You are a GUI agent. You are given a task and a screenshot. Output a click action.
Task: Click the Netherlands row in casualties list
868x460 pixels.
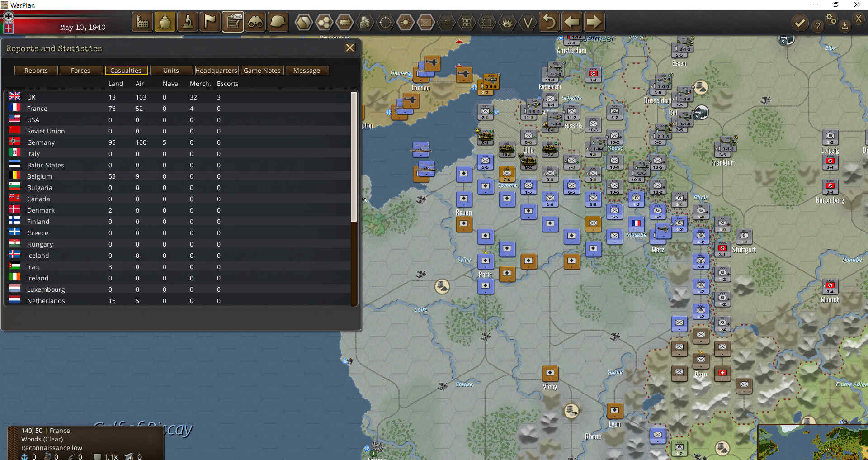click(x=179, y=300)
